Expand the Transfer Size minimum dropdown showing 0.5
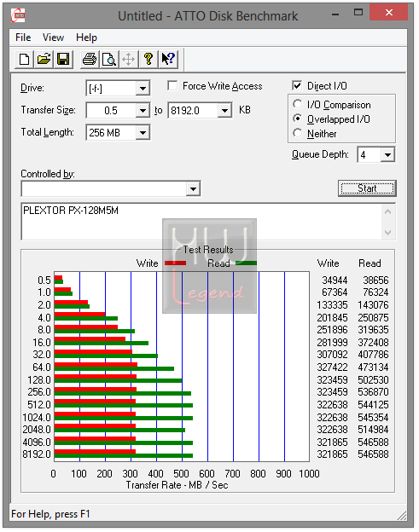This screenshot has width=419, height=532. pyautogui.click(x=143, y=111)
